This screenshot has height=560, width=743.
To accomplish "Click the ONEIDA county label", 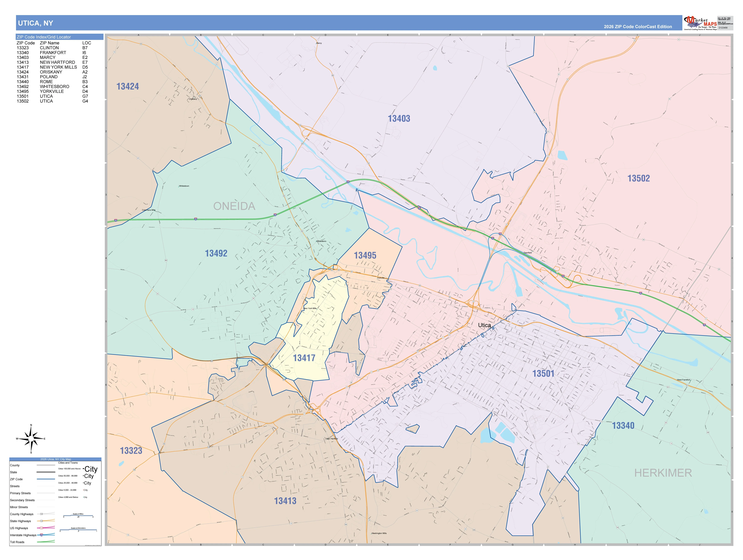I will pyautogui.click(x=234, y=206).
